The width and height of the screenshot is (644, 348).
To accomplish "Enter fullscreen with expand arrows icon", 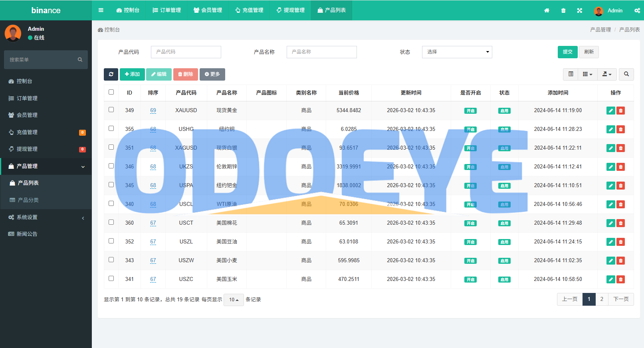I will (579, 10).
